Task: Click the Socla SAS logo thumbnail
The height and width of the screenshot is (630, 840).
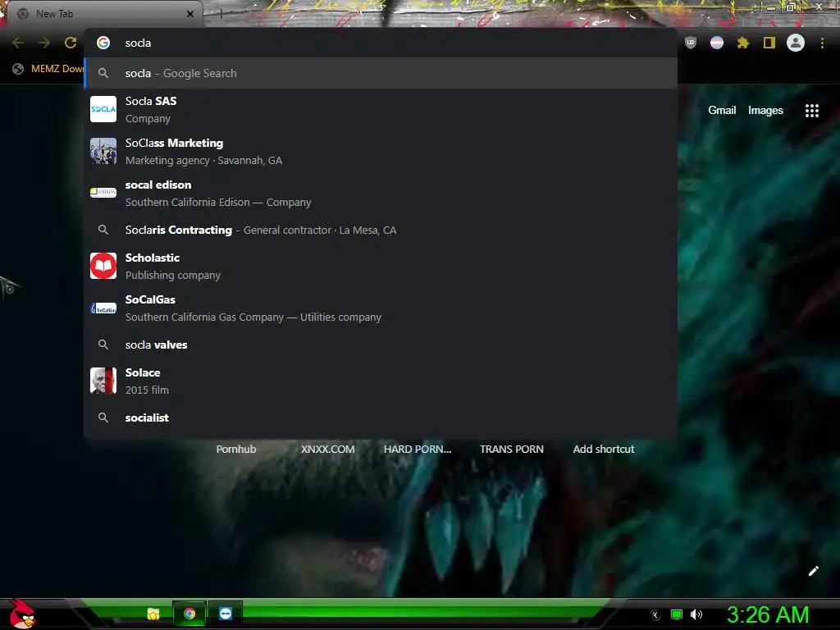Action: pyautogui.click(x=103, y=109)
